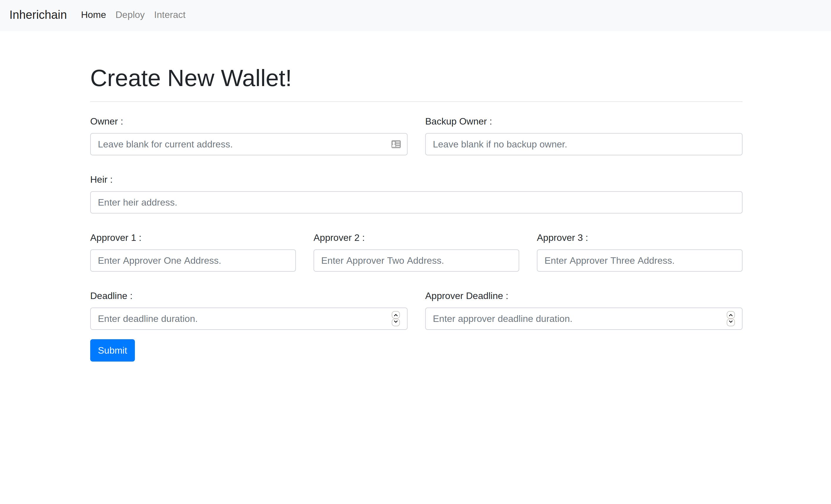
Task: Open the Interact nav link
Action: click(x=170, y=15)
